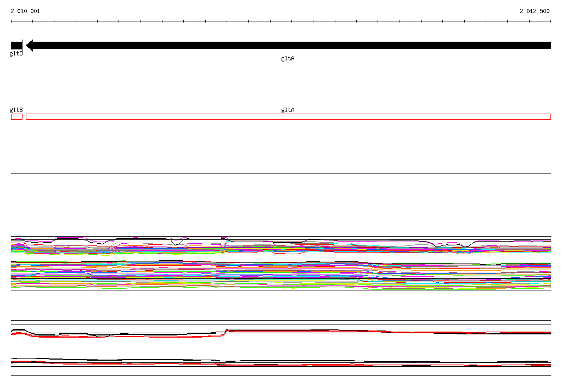Image resolution: width=562 pixels, height=392 pixels.
Task: Click the gltB label above the red box
Action: click(16, 110)
